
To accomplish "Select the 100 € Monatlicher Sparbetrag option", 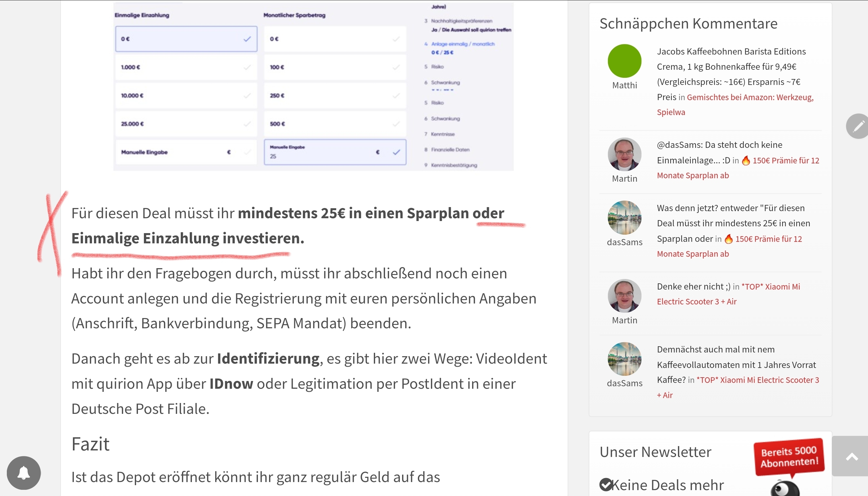I will (334, 67).
